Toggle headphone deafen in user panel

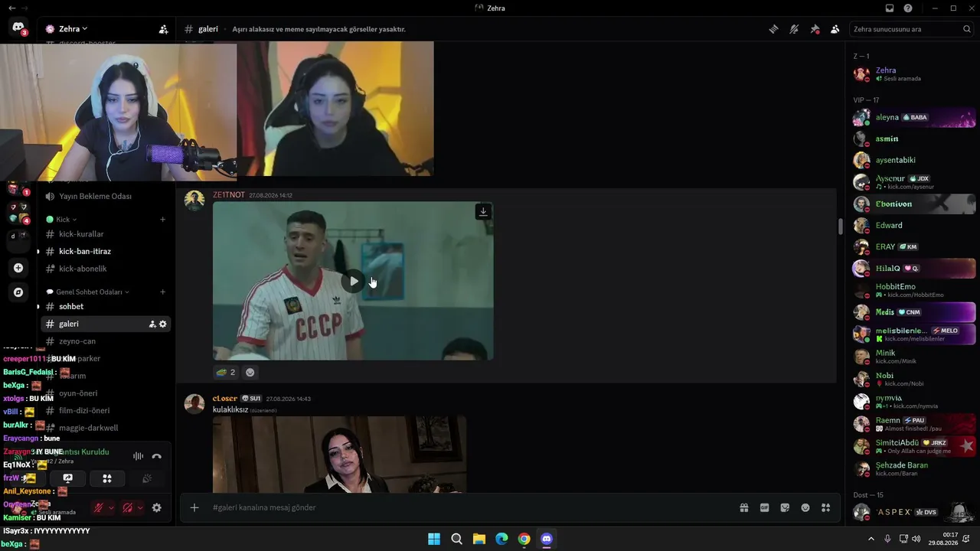(x=128, y=507)
